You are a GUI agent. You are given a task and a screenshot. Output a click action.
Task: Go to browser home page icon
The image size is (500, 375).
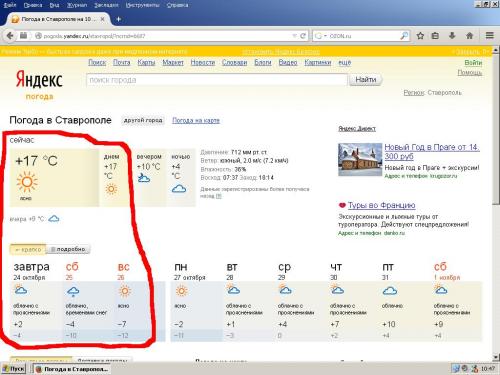point(469,35)
